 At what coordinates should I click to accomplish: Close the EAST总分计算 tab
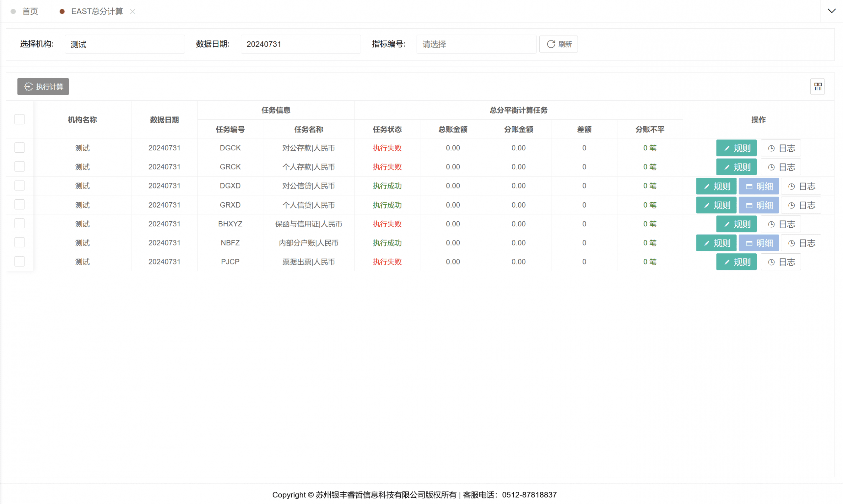point(133,12)
